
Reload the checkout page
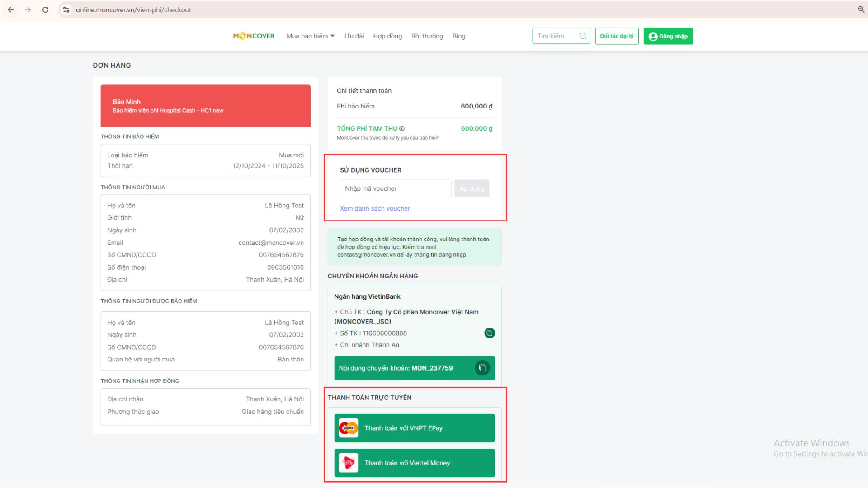[45, 9]
